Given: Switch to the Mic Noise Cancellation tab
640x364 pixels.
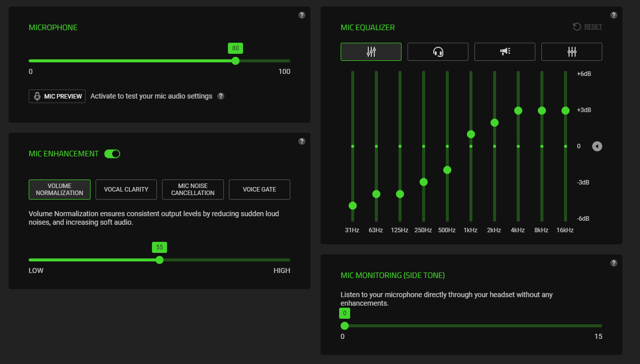Looking at the screenshot, I should pyautogui.click(x=193, y=190).
